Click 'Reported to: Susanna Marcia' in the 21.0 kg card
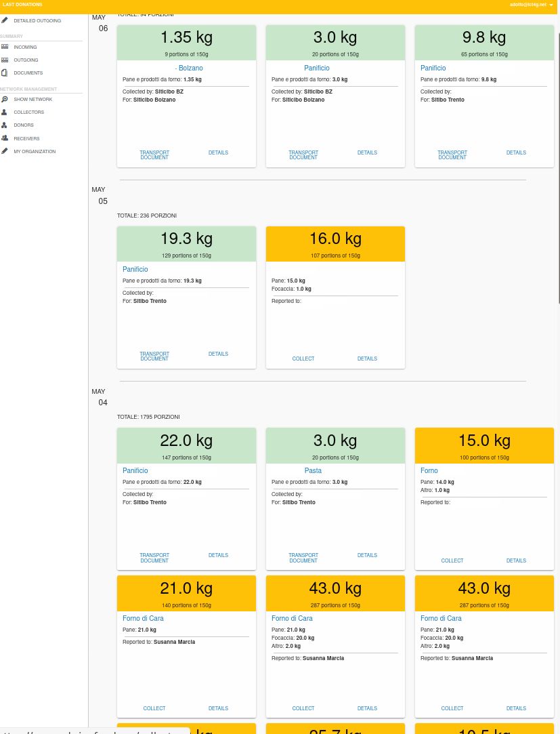This screenshot has height=734, width=560. coord(158,642)
